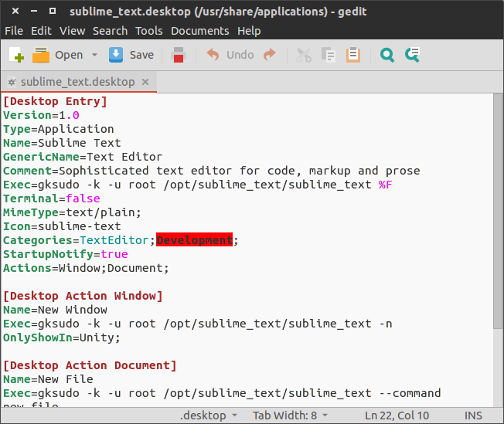Click the Version=1.0 line

tap(41, 115)
